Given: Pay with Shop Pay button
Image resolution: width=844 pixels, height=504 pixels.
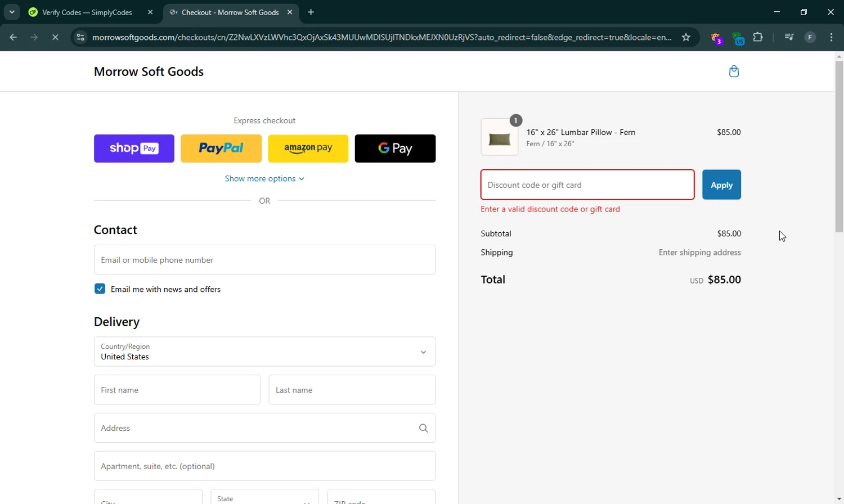Looking at the screenshot, I should coord(134,148).
